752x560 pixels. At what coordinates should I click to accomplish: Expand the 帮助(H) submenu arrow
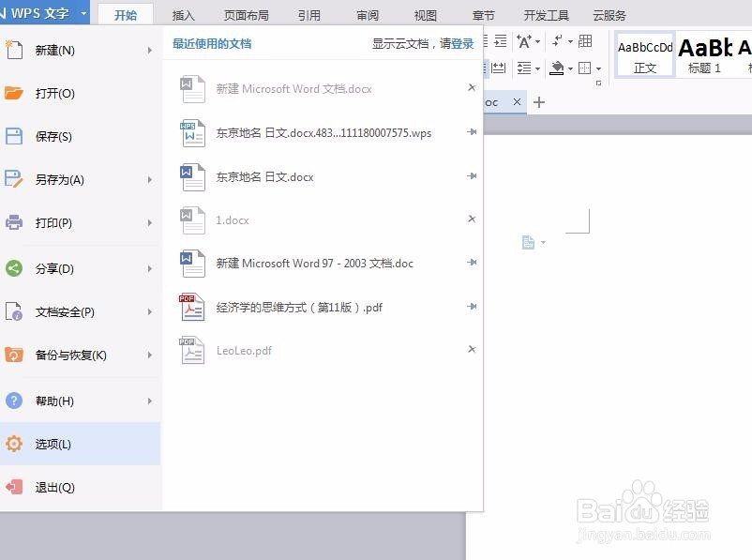pyautogui.click(x=150, y=401)
